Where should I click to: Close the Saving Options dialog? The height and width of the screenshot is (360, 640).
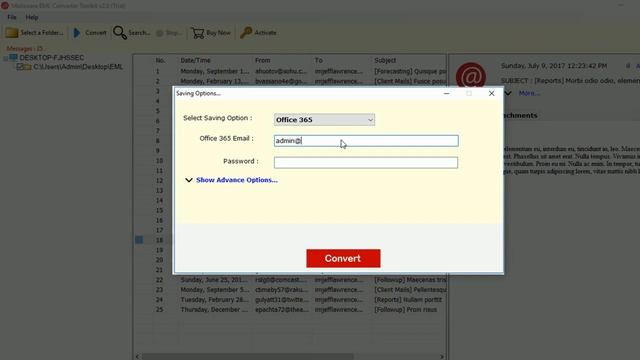(x=491, y=93)
